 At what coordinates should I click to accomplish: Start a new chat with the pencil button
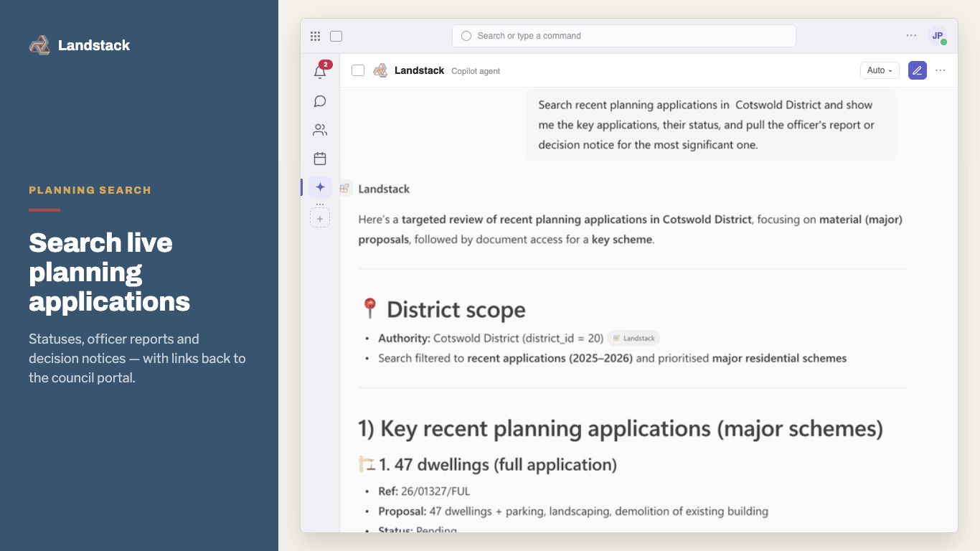pos(917,70)
